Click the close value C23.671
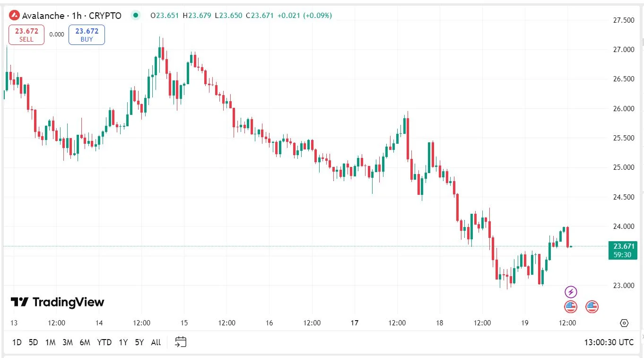644x358 pixels. click(260, 16)
